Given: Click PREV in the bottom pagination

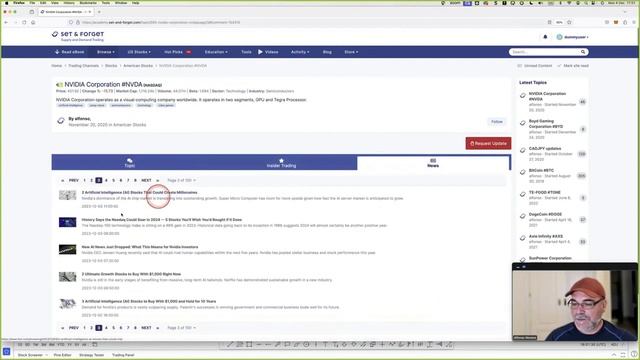Looking at the screenshot, I should pyautogui.click(x=73, y=328).
